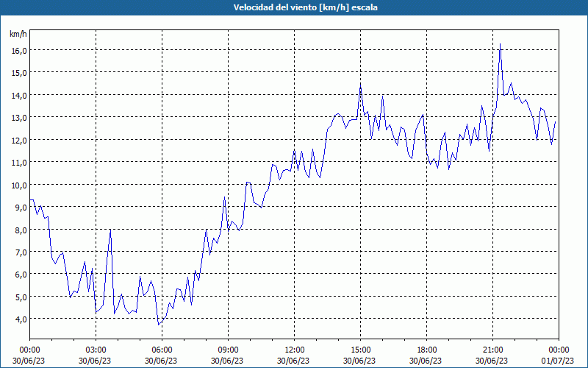The height and width of the screenshot is (368, 588).
Task: Select the 7,0 y-axis label
Action: 20,252
